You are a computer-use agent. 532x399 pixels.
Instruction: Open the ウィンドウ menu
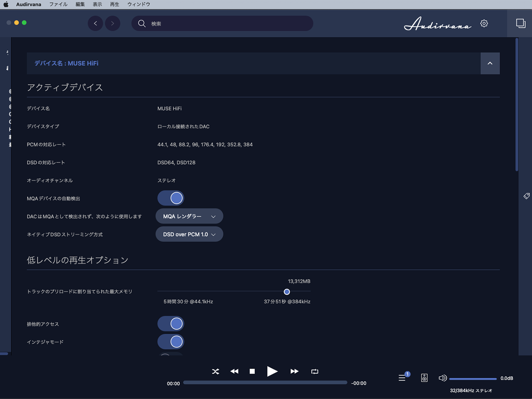(139, 4)
